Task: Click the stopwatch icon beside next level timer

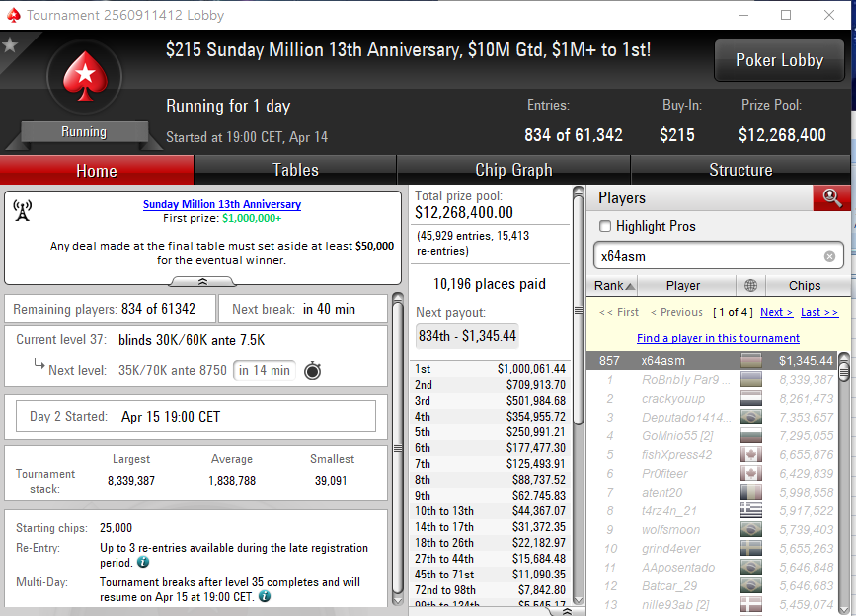Action: (x=312, y=371)
